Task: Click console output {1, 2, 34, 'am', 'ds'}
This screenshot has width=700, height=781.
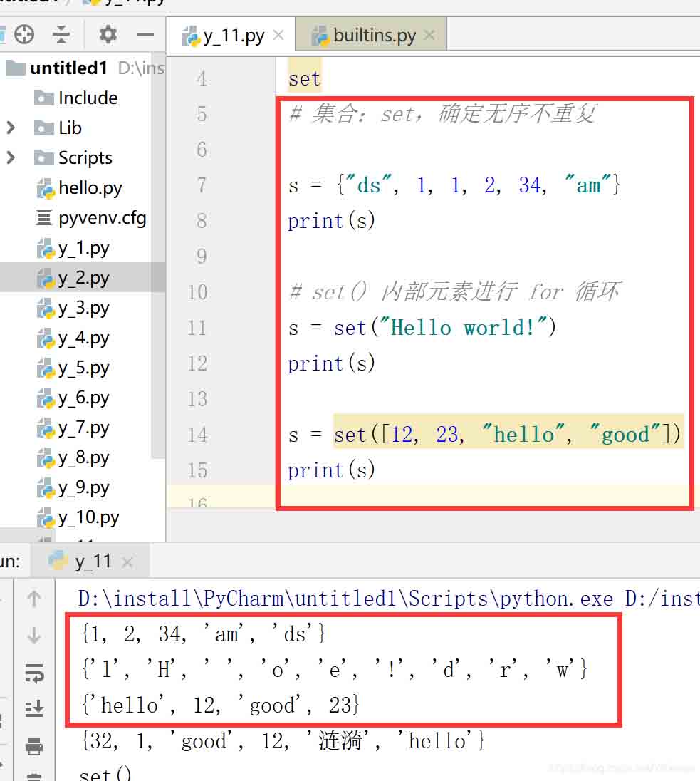Action: point(203,634)
